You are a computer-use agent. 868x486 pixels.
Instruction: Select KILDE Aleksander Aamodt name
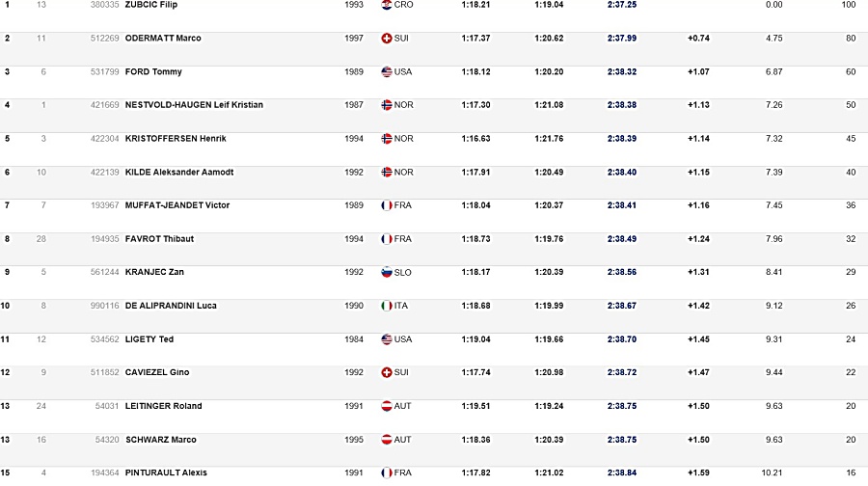(179, 173)
